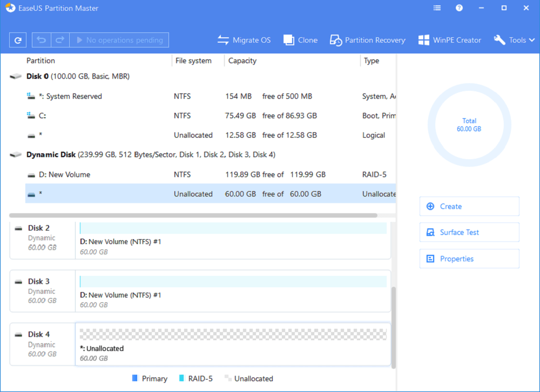
Task: Click the selected 60.00 GB unallocated partition icon
Action: pos(31,195)
